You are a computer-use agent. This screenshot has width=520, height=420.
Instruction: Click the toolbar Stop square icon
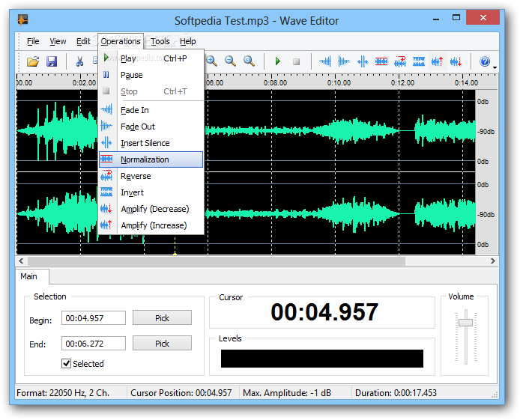point(297,61)
